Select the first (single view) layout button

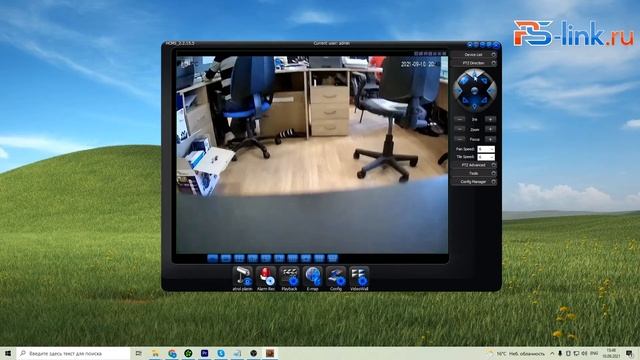click(x=213, y=258)
